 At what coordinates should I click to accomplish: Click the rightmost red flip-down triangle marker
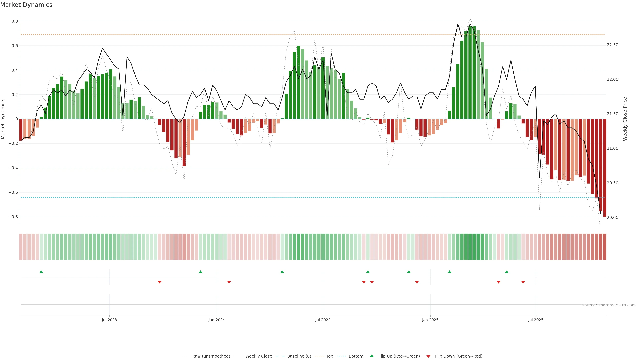[x=523, y=282]
